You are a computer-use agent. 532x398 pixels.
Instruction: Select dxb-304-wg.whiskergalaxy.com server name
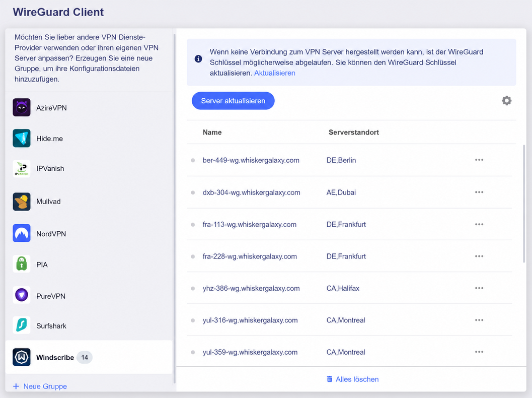(252, 192)
